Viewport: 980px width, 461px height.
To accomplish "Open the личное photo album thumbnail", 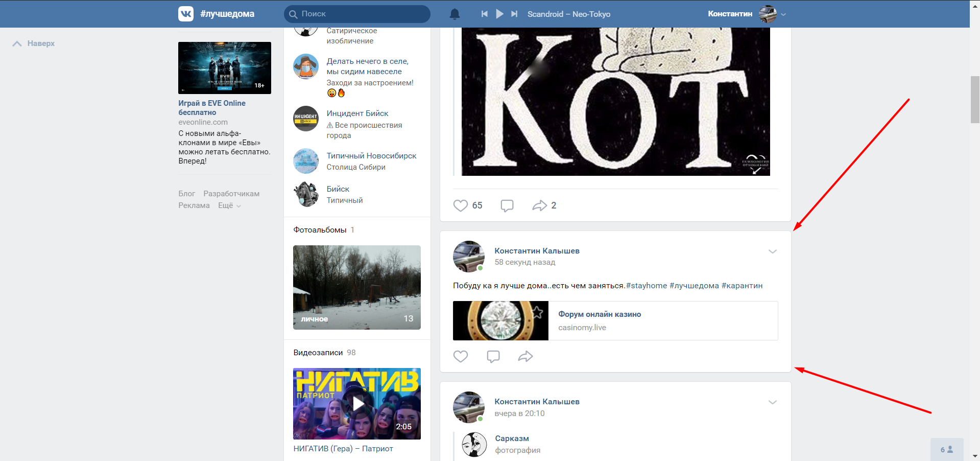I will pyautogui.click(x=356, y=287).
